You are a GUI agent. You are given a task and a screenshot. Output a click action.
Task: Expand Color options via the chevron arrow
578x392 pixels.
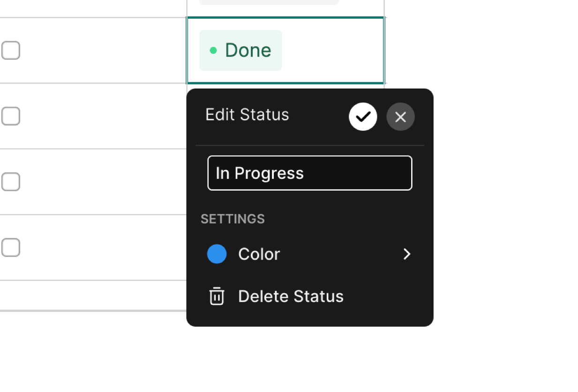(407, 254)
